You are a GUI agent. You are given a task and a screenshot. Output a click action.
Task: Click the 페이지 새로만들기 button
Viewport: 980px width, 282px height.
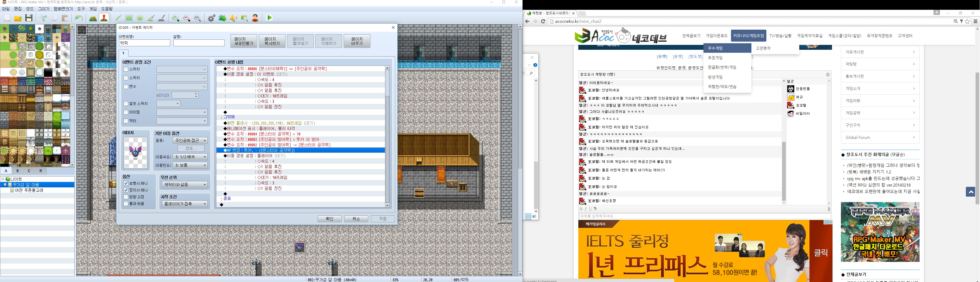(244, 41)
